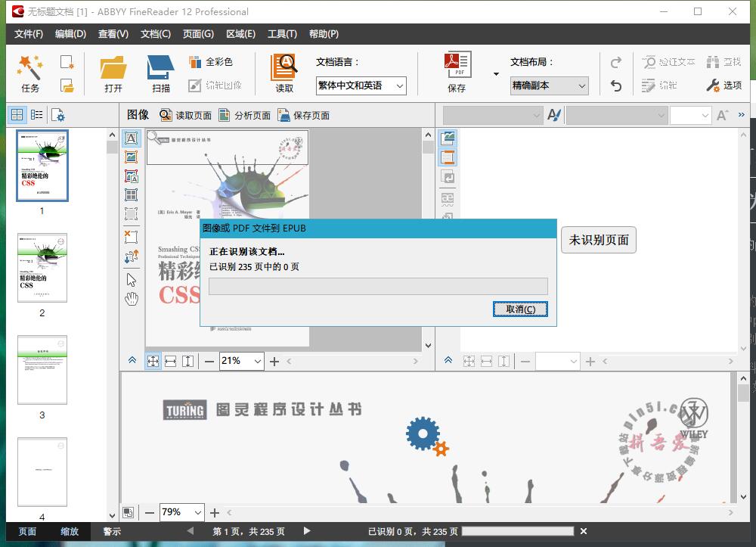Click the 未识别页面 button
Screen dimensions: 756x547
click(x=598, y=240)
